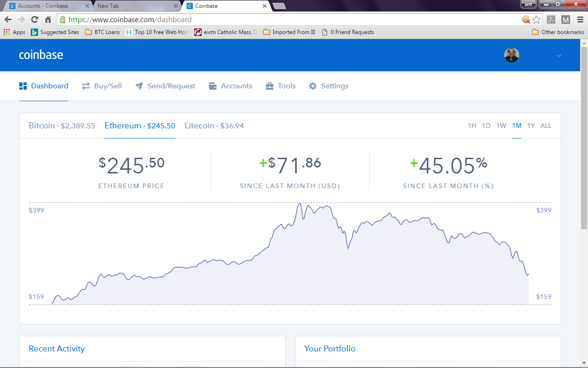Click the Ethereum price $245.50 value

131,166
